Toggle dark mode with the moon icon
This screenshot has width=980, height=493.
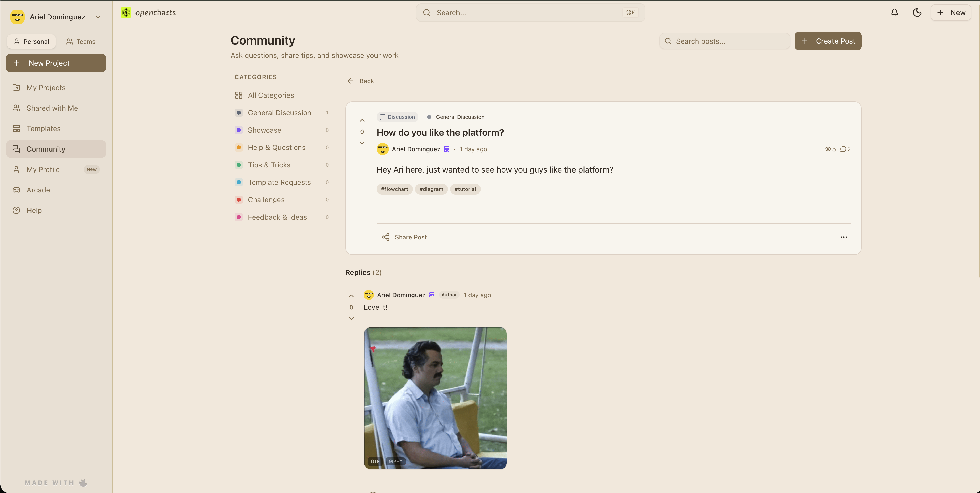(x=917, y=13)
